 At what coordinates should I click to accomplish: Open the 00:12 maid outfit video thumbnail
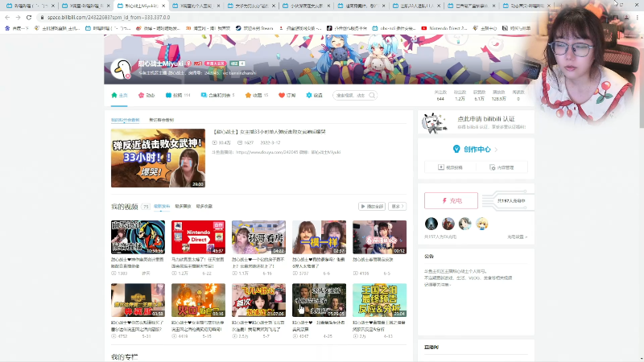[x=379, y=237]
